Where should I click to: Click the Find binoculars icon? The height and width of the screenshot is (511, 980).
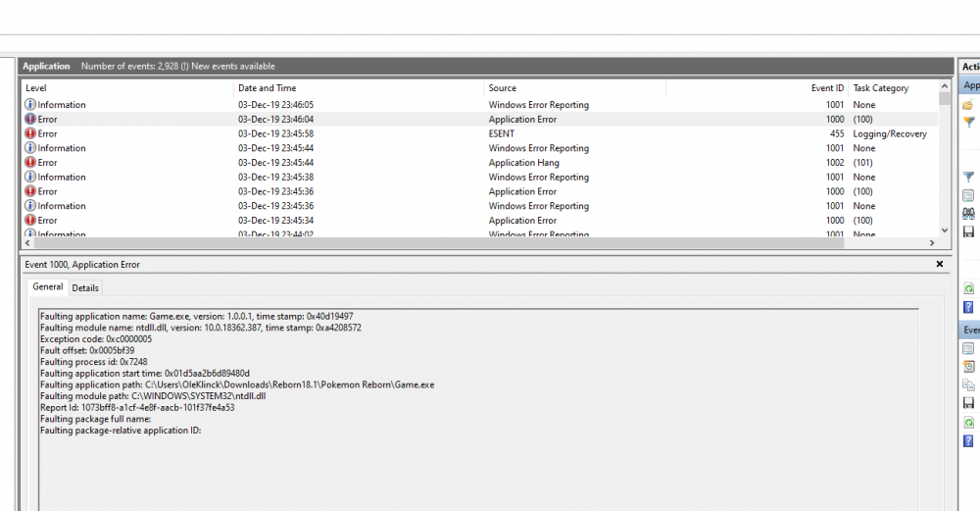click(968, 214)
